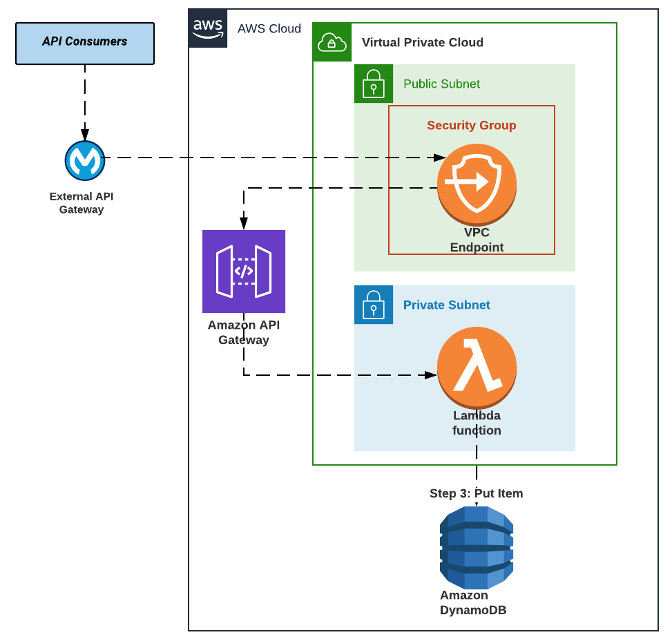Click the Virtual Private Cloud title text
672x637 pixels.
(423, 42)
